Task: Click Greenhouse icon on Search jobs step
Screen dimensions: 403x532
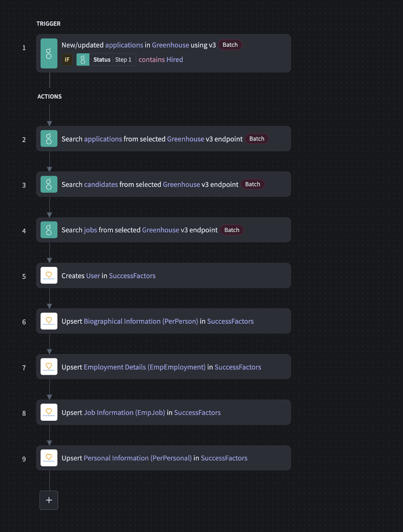Action: 49,230
